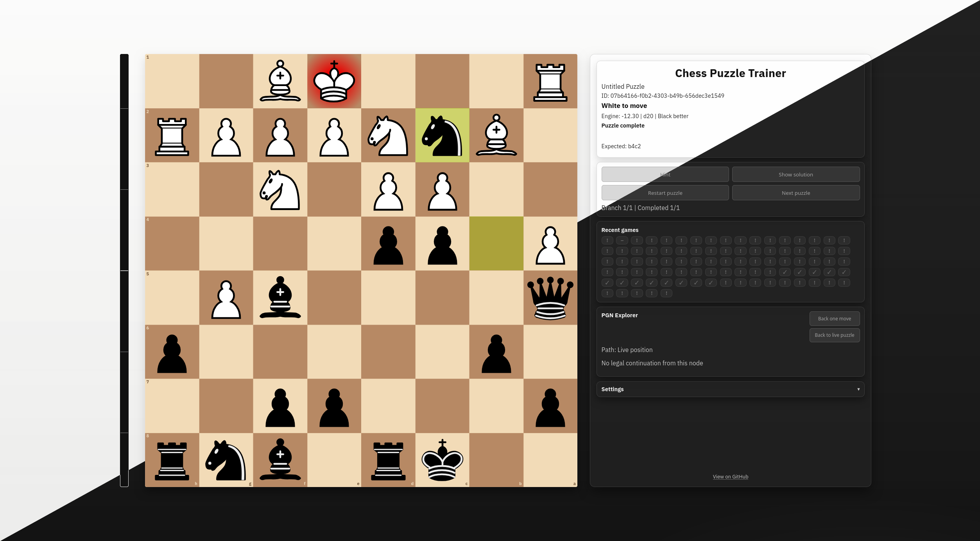
Task: Click the first exclamation badge in Recent games
Action: point(607,240)
